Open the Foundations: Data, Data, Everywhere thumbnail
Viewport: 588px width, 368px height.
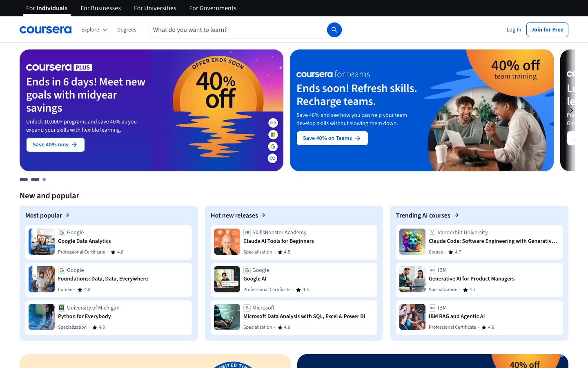[42, 279]
